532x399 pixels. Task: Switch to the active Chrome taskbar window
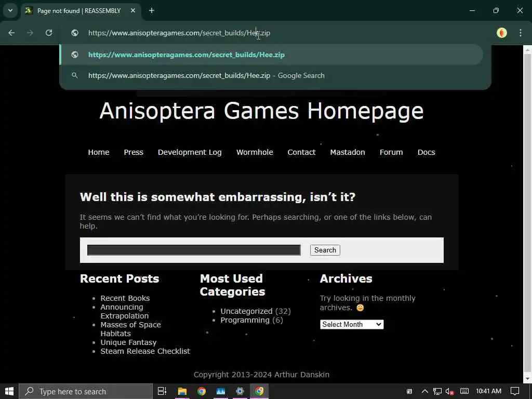pos(259,391)
